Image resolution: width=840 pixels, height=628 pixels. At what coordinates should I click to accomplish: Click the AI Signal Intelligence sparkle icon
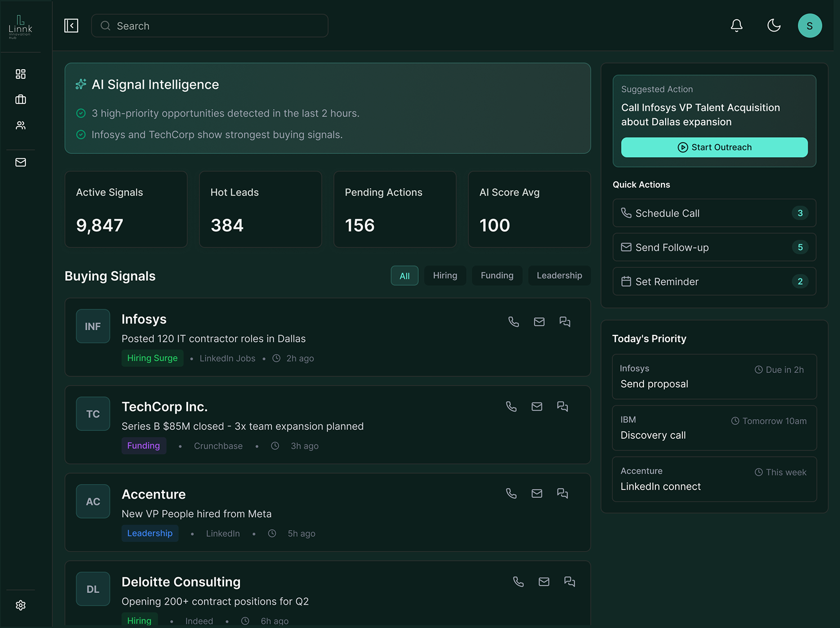(x=81, y=84)
